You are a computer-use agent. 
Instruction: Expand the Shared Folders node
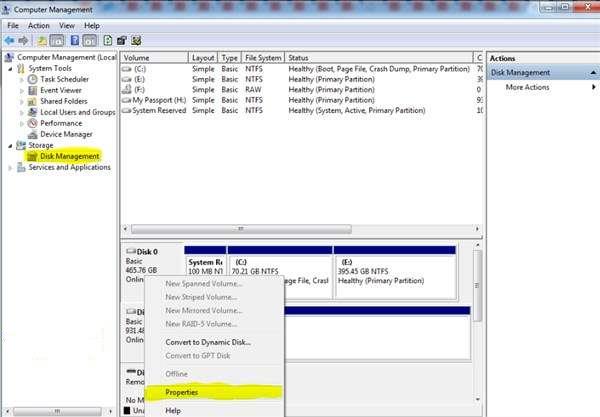coord(23,101)
